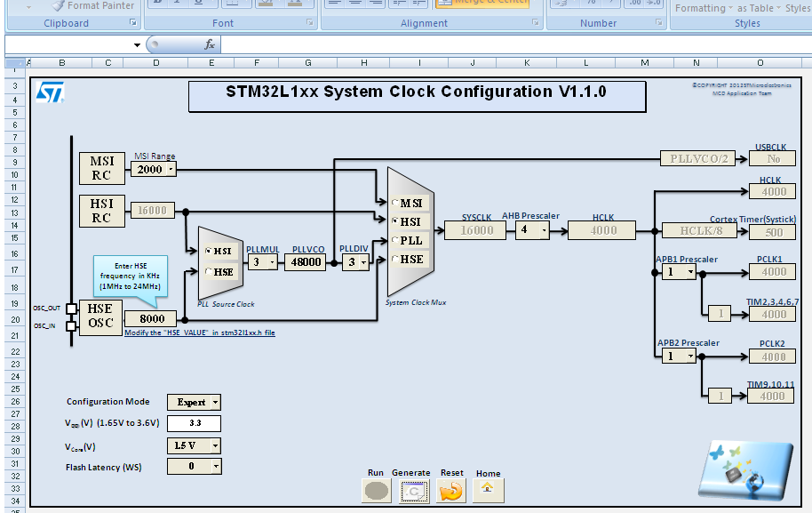Select HSE as PLL Source Clock
The width and height of the screenshot is (812, 513).
tap(208, 271)
